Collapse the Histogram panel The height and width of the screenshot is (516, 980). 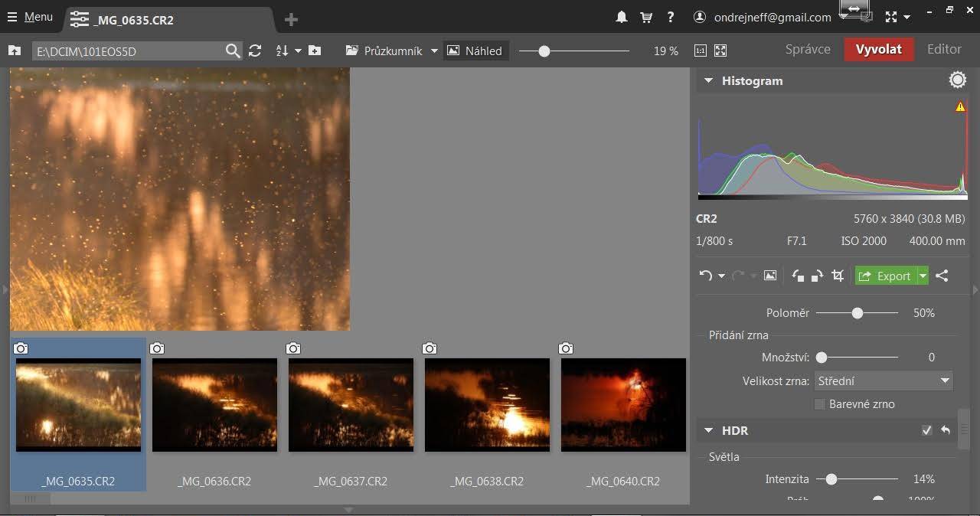[708, 80]
